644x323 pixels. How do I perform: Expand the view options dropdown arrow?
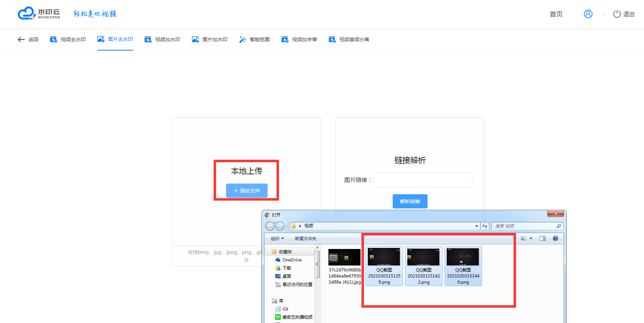coord(531,238)
